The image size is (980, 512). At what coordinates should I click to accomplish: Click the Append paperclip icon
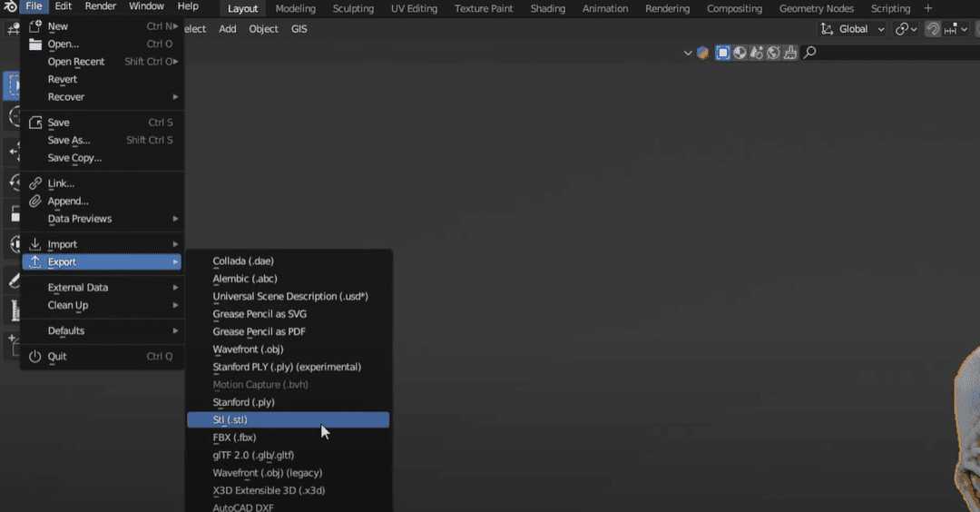coord(35,201)
